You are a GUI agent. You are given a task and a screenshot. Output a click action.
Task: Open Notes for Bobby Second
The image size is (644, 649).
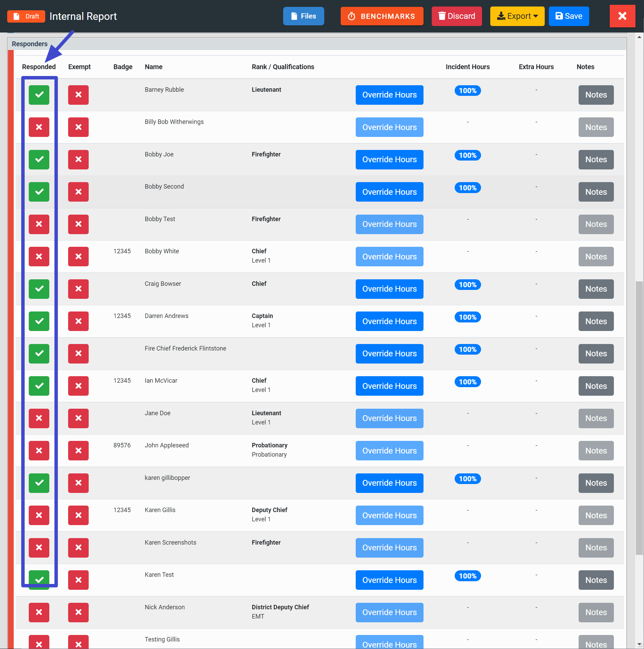point(596,192)
